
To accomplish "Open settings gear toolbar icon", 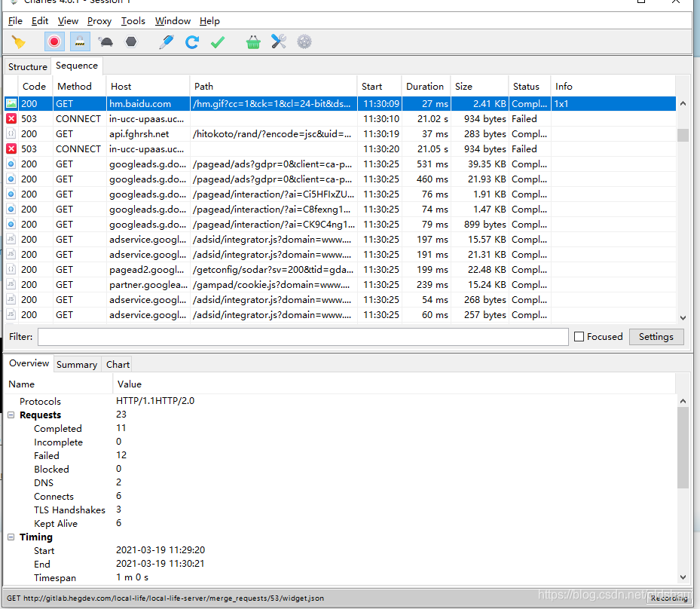I will pyautogui.click(x=304, y=42).
